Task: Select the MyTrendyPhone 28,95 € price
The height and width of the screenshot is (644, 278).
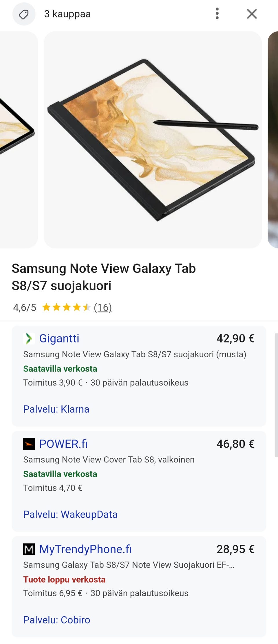Action: [x=235, y=549]
